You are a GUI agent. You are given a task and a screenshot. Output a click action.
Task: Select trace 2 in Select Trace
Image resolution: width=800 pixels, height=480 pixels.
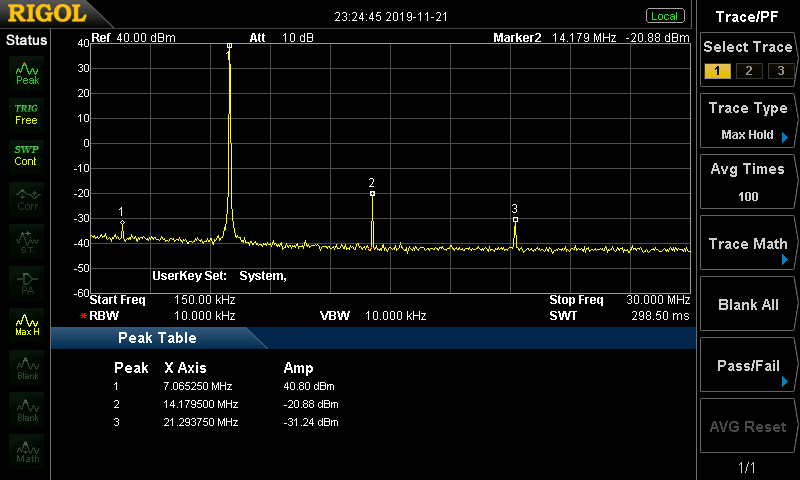[746, 71]
